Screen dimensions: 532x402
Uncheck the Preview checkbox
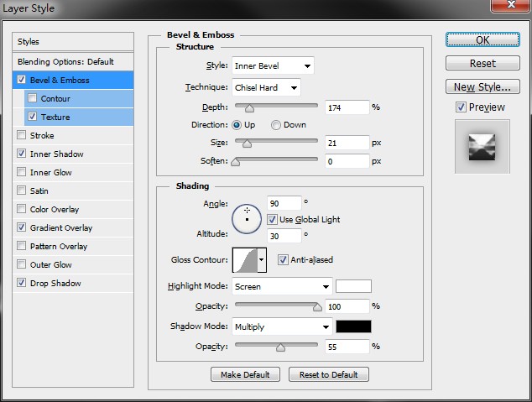pos(461,107)
